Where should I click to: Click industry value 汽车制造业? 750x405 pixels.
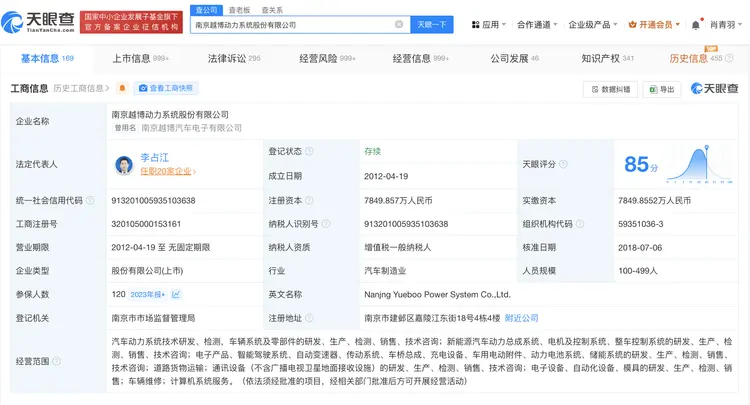coord(385,271)
